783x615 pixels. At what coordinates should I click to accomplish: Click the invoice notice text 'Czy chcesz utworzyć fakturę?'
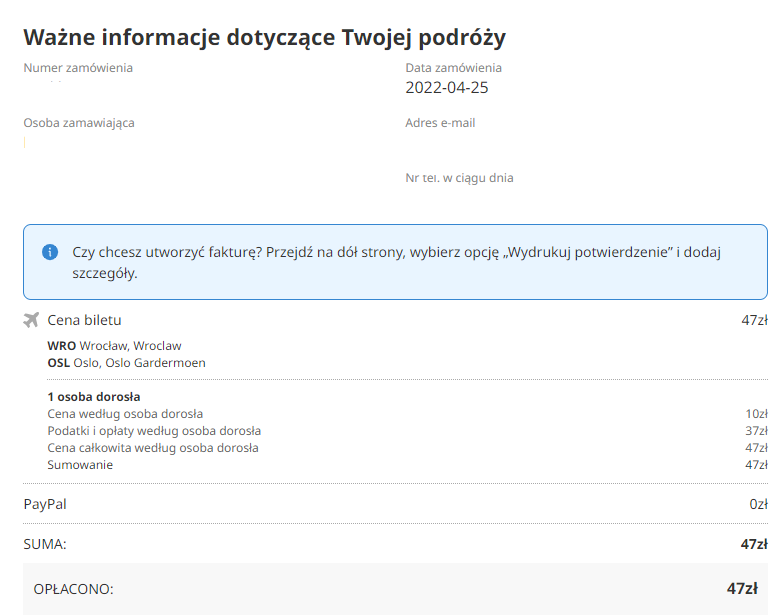(167, 252)
